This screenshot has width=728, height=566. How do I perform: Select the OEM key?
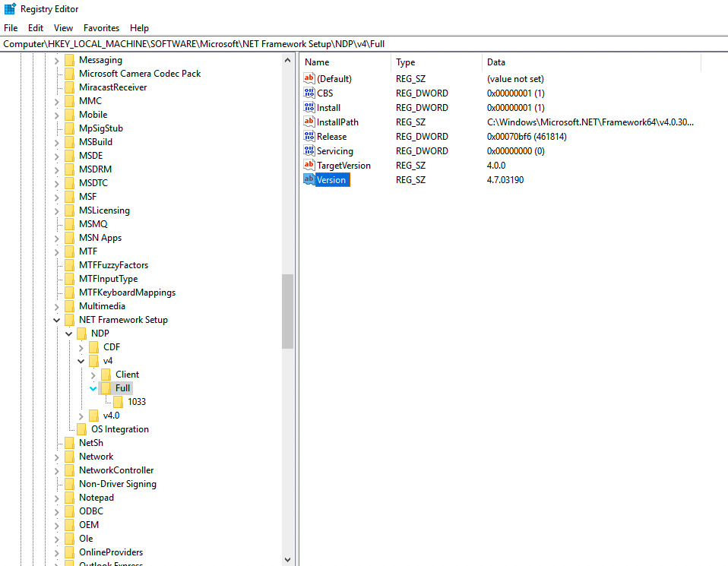[89, 525]
